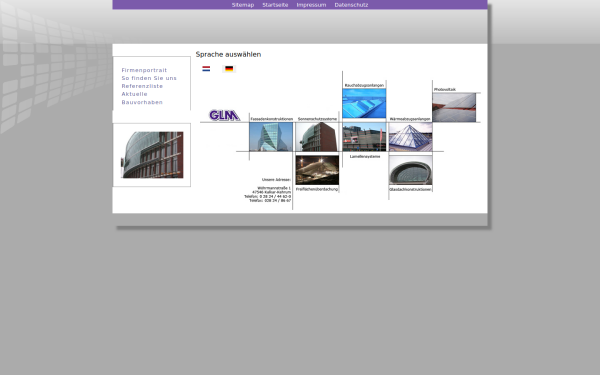Image resolution: width=600 pixels, height=375 pixels.
Task: Open the Glasdachkonstruktionen arched roof image
Action: (411, 170)
